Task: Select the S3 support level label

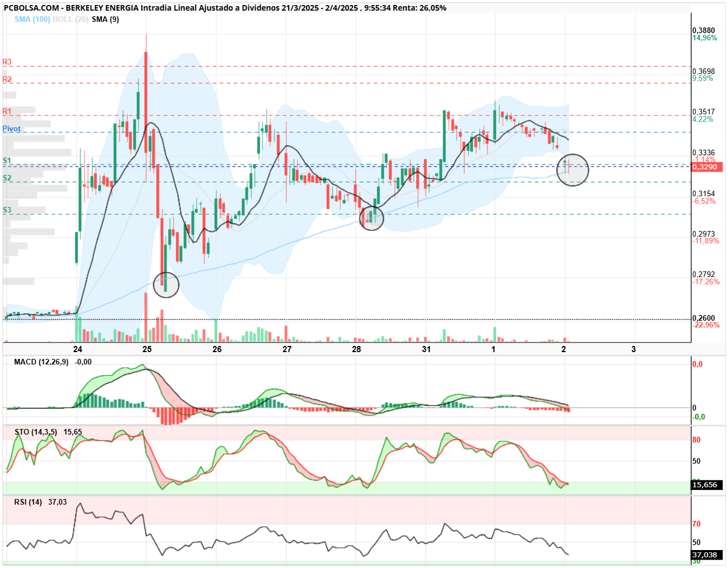Action: coord(7,210)
